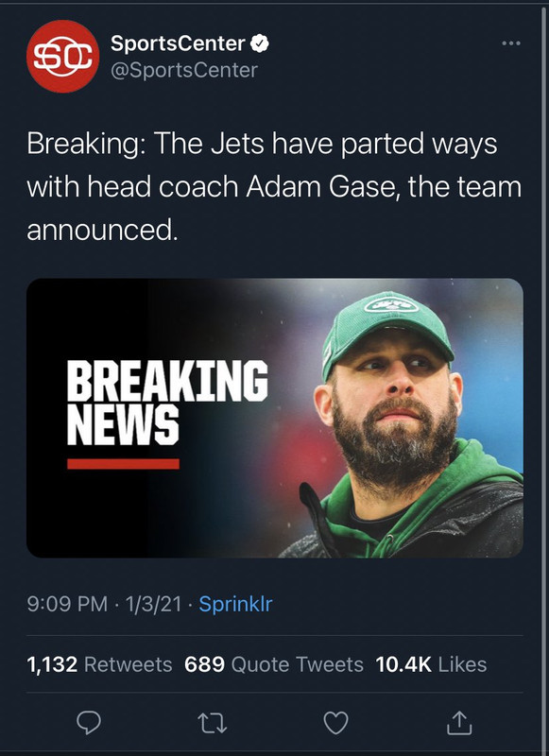Screen dimensions: 549x756
Task: Click the red bar beneath NEWS
Action: (124, 464)
